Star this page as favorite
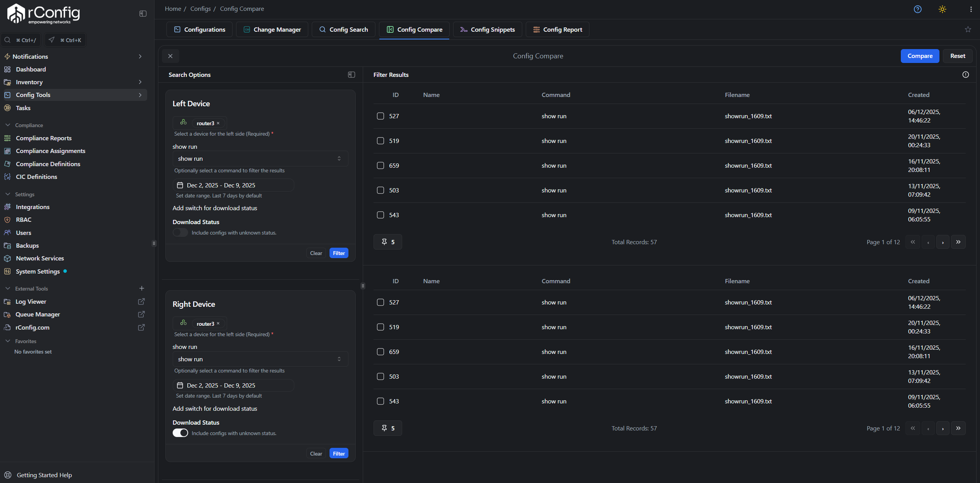 click(x=968, y=29)
